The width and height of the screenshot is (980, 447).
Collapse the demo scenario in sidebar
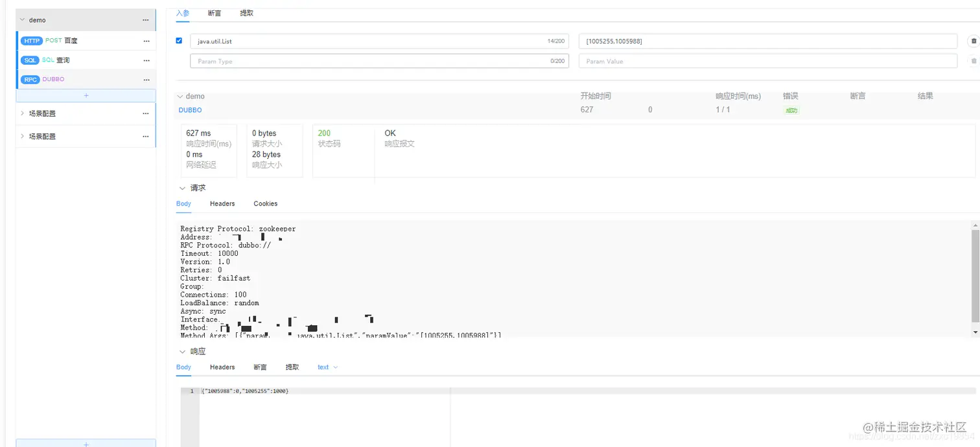pos(22,20)
